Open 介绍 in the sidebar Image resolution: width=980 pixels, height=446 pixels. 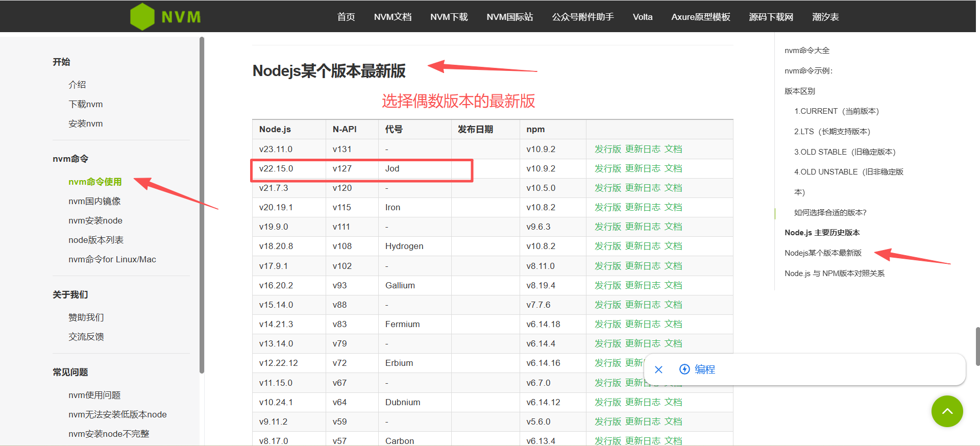pyautogui.click(x=77, y=85)
